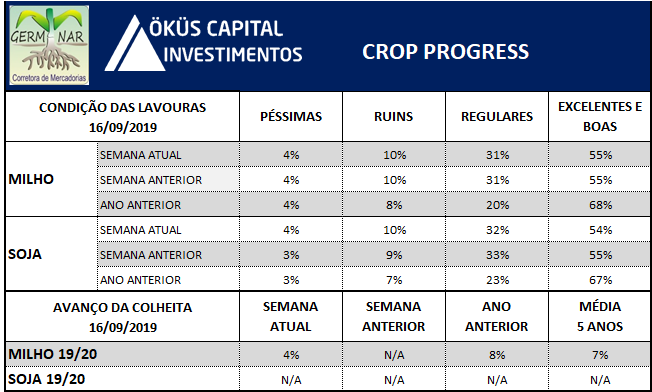Click Soja Ano Anterior excelentes value 67%
Viewport: 652px width, 392px height.
point(600,280)
